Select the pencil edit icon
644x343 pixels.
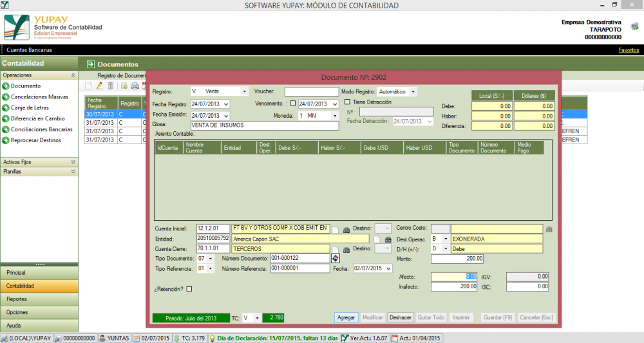click(x=99, y=86)
